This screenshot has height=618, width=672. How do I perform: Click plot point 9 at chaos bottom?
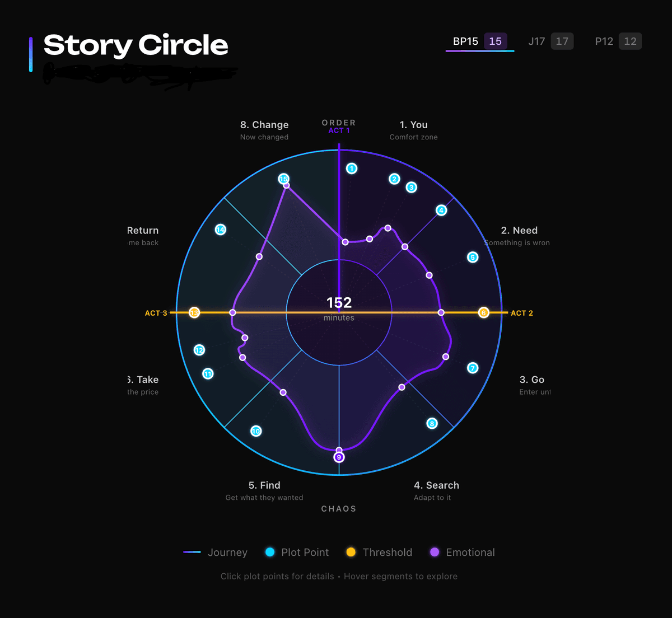[339, 457]
